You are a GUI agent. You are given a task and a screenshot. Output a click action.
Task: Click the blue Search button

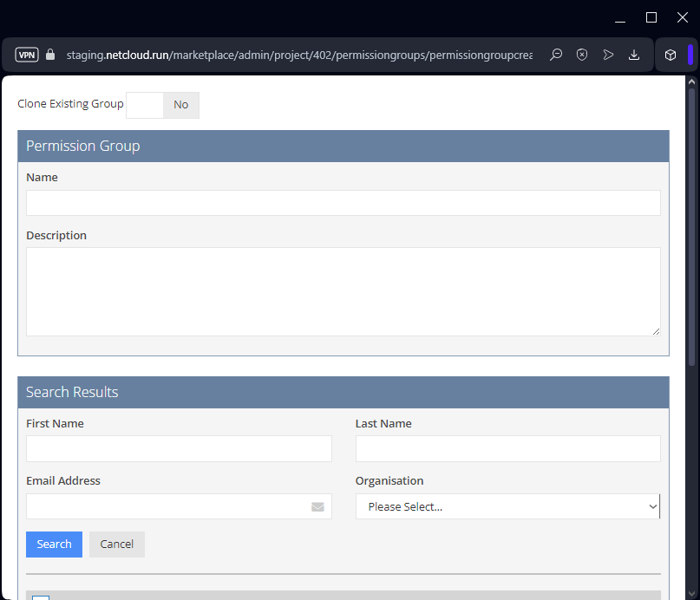pyautogui.click(x=54, y=545)
